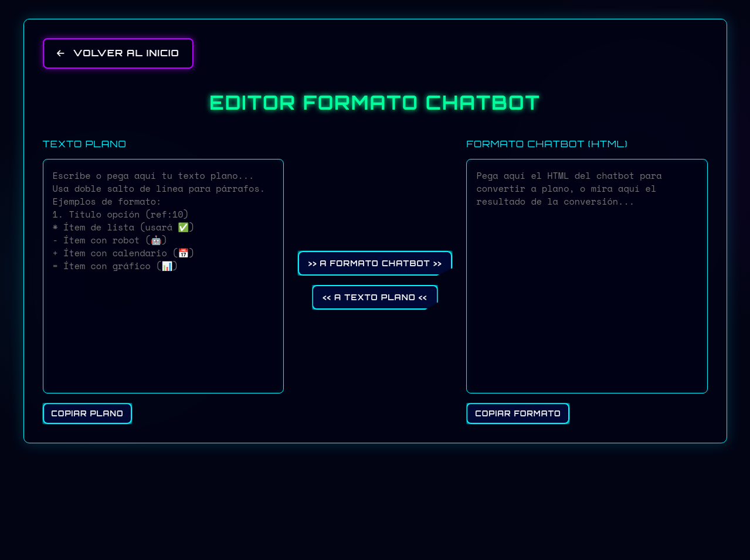Return home via Volver al Inicio

click(x=118, y=53)
